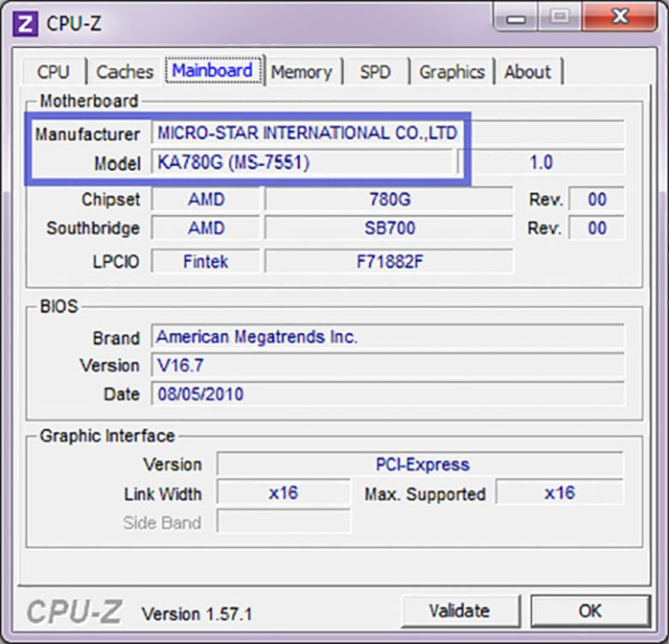Open the Memory tab
The height and width of the screenshot is (644, 669).
click(302, 72)
